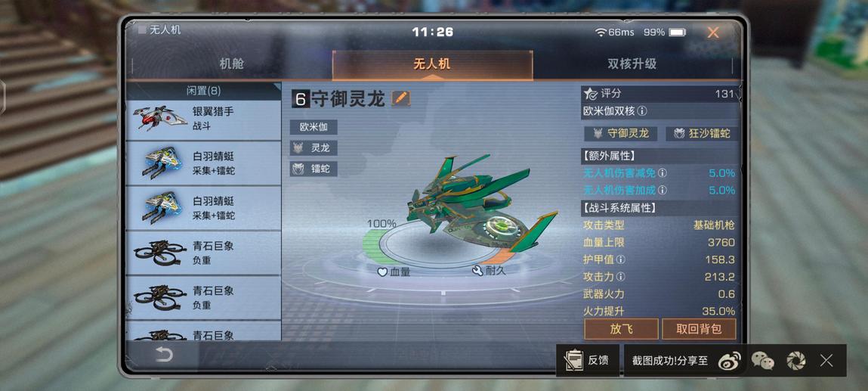
Task: Tap the back arrow icon at bottom left
Action: (164, 355)
